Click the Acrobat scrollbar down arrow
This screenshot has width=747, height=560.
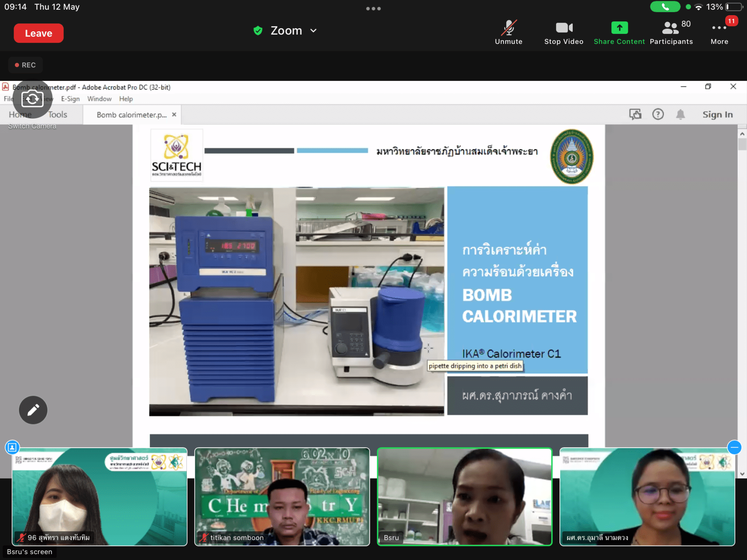[742, 474]
